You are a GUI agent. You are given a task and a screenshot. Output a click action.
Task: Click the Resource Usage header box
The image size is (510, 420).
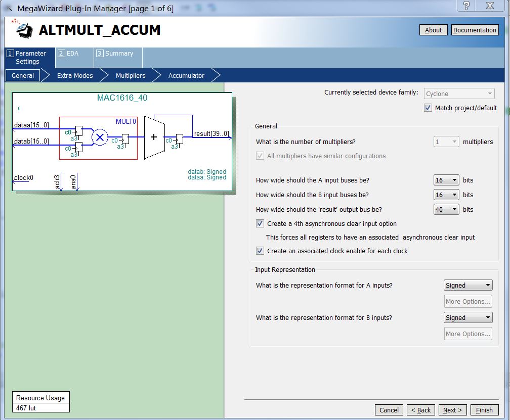click(x=40, y=398)
